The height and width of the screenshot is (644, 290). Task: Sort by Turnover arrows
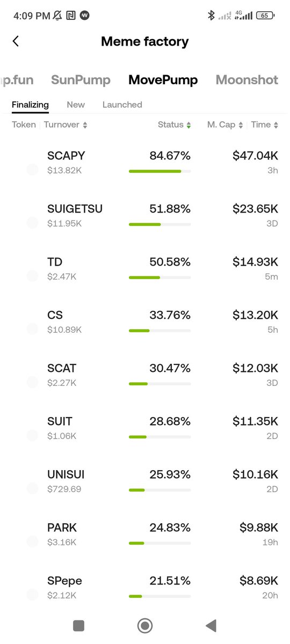click(x=85, y=125)
